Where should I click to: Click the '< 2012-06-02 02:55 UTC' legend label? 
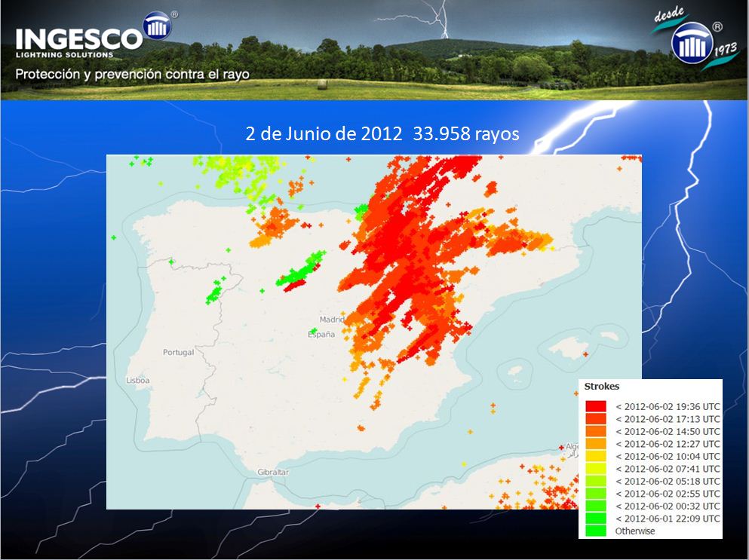pyautogui.click(x=667, y=494)
